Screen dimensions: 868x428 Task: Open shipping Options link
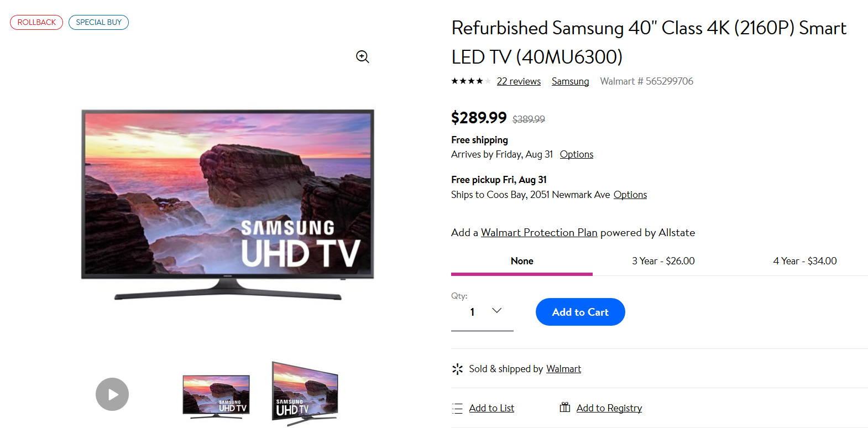[x=576, y=154]
